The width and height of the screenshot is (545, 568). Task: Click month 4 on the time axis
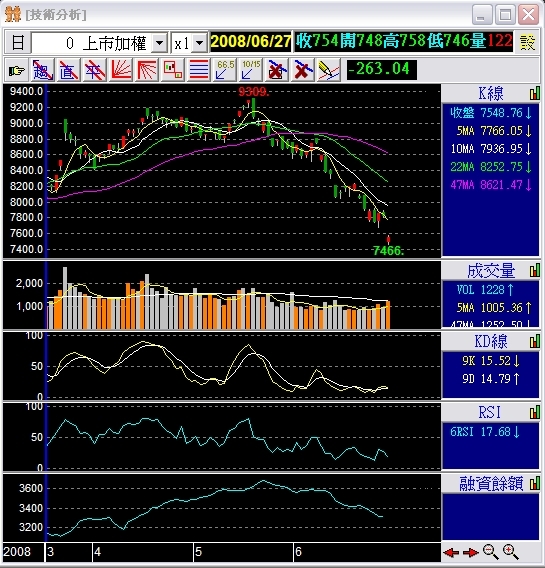pyautogui.click(x=97, y=552)
